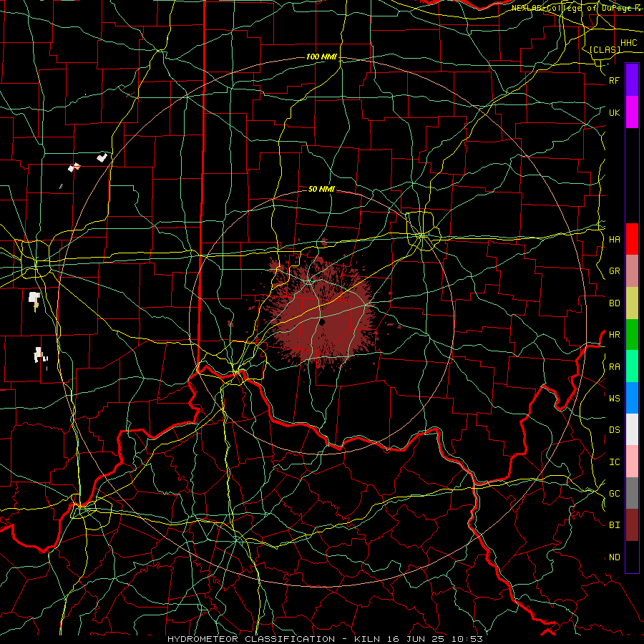Click the HYDROMETEOR CLASSIFICATION KILN title text

point(325,639)
